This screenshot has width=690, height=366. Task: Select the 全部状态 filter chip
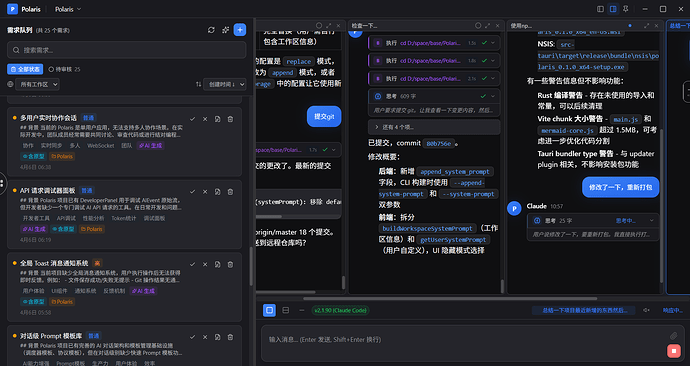coord(25,69)
